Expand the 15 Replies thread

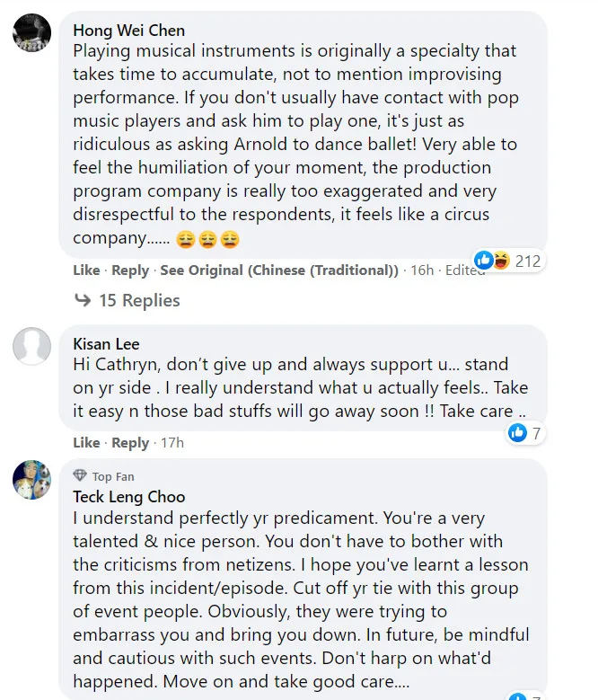pyautogui.click(x=138, y=300)
